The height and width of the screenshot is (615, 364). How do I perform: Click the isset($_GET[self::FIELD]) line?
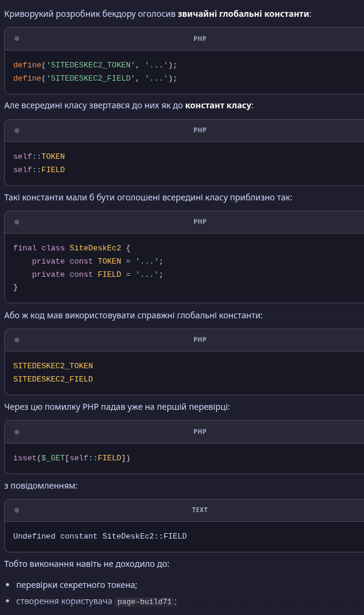72,458
